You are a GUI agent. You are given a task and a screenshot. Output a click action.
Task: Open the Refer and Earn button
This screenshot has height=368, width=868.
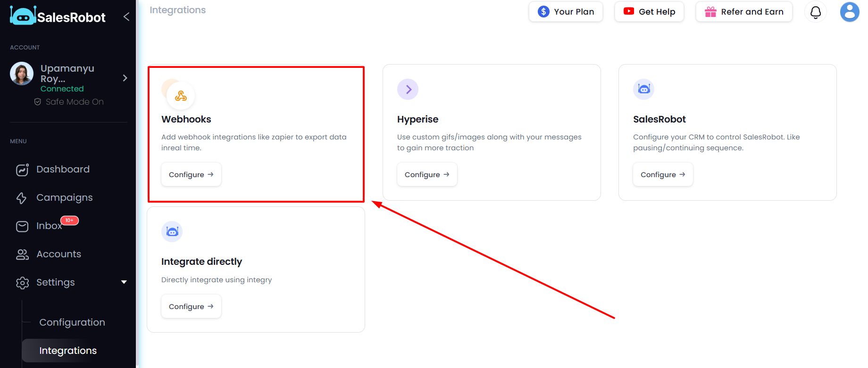(744, 12)
